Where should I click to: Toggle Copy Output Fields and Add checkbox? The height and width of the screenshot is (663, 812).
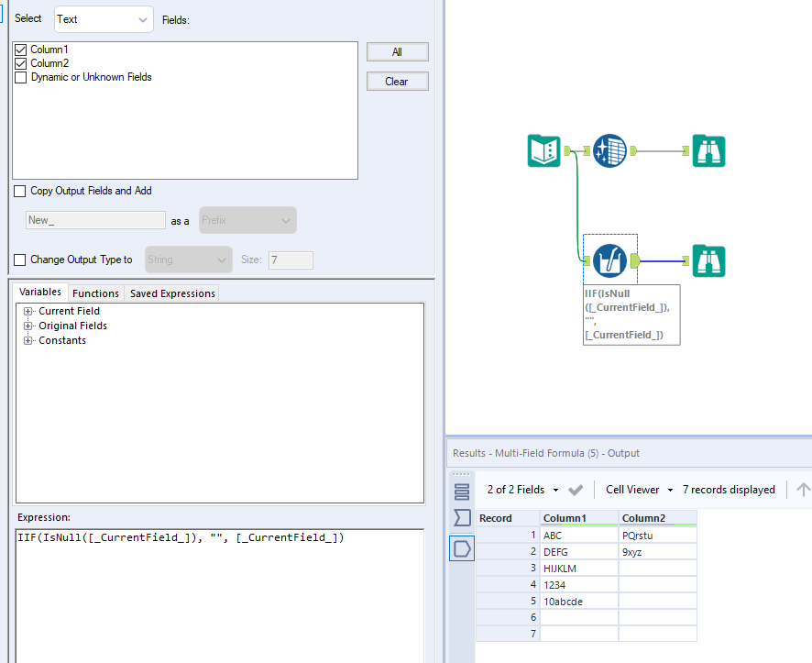(21, 191)
